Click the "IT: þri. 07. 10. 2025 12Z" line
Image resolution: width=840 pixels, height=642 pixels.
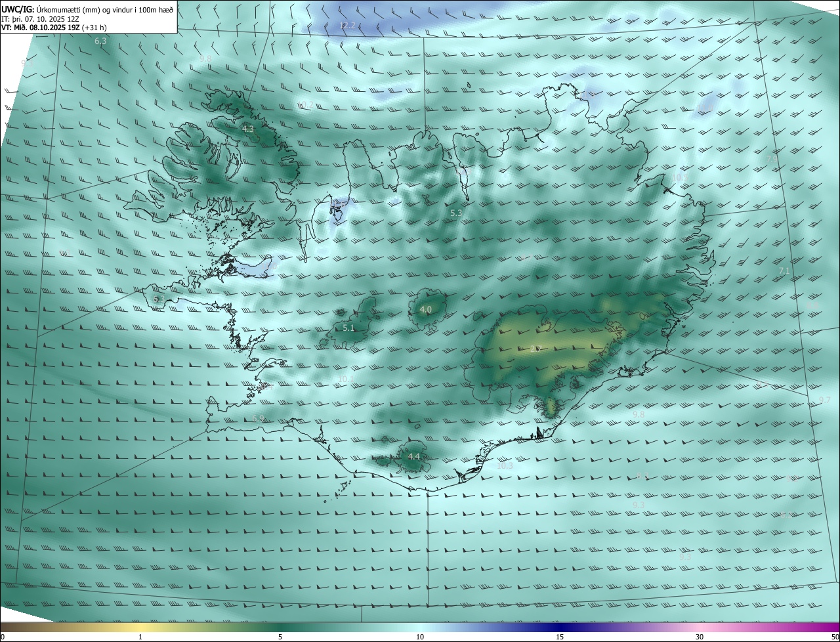(x=41, y=18)
